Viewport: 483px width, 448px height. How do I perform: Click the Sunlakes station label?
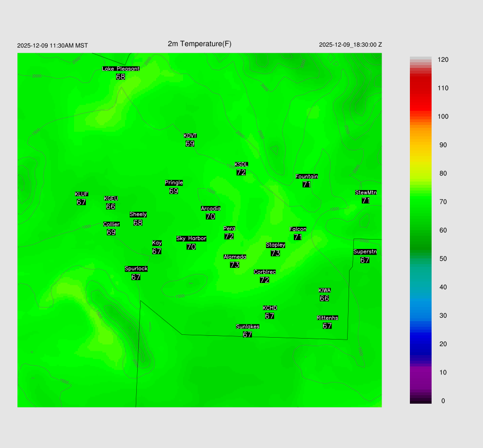click(x=247, y=326)
